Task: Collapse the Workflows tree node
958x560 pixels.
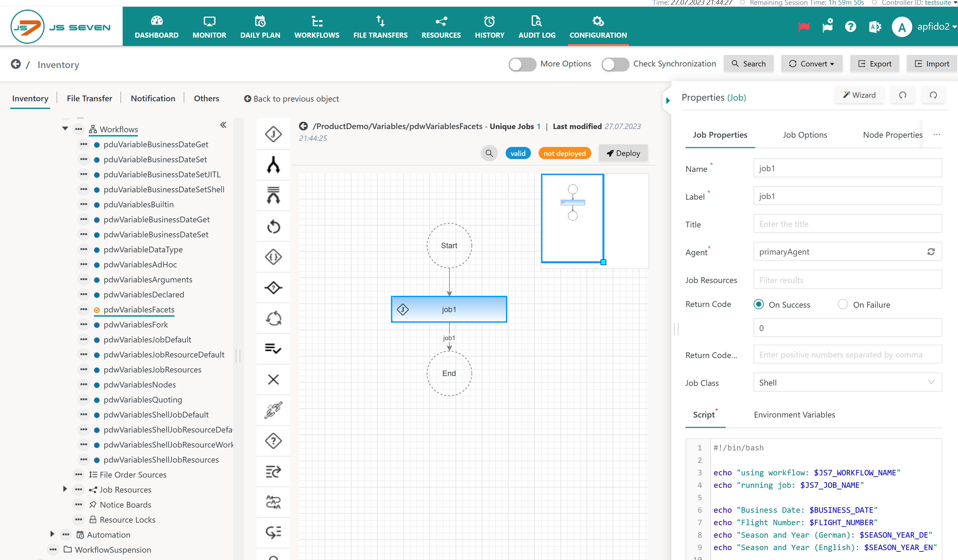Action: coord(65,128)
